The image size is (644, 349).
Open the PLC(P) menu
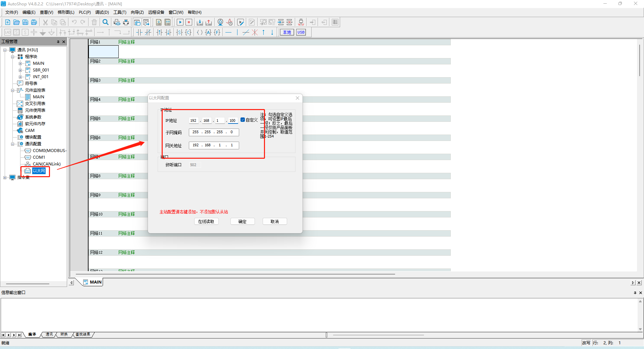[85, 12]
